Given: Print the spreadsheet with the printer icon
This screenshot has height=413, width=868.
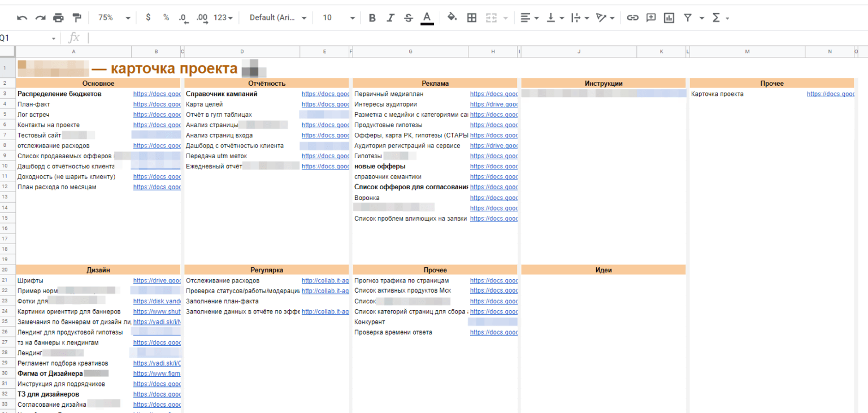Looking at the screenshot, I should 58,18.
